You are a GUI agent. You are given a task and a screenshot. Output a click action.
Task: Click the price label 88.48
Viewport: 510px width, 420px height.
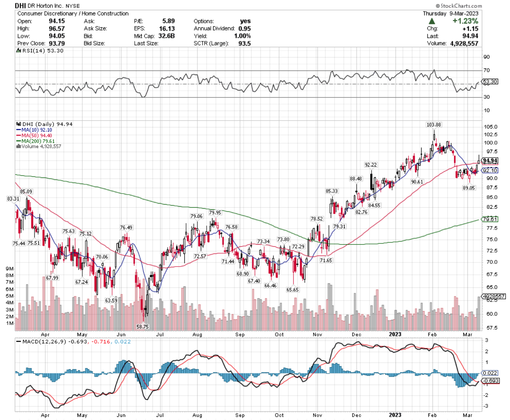click(x=356, y=179)
